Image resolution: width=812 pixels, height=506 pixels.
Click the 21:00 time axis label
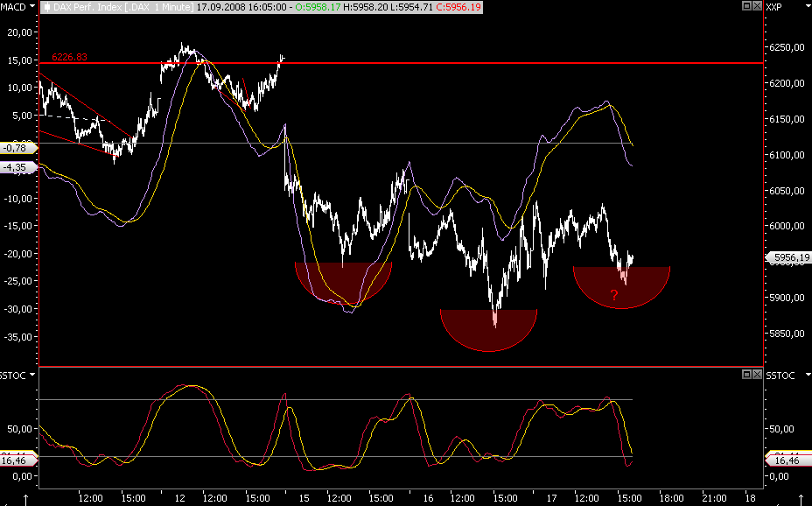click(x=714, y=498)
